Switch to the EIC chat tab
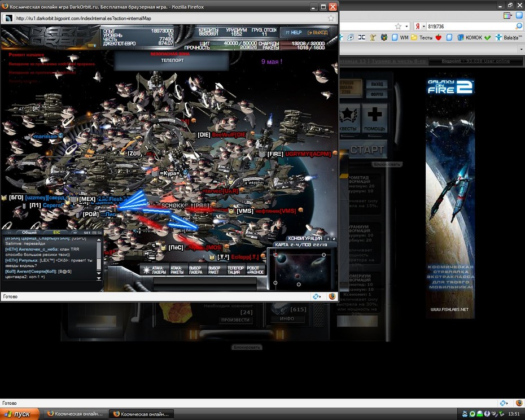Viewport: 525px width, 420px height. pyautogui.click(x=56, y=232)
